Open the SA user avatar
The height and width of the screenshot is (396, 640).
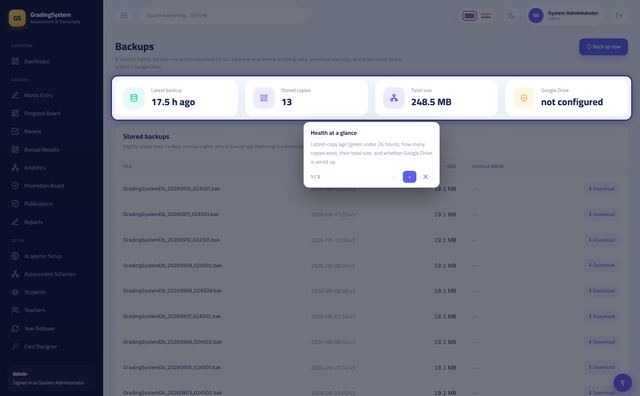(536, 16)
